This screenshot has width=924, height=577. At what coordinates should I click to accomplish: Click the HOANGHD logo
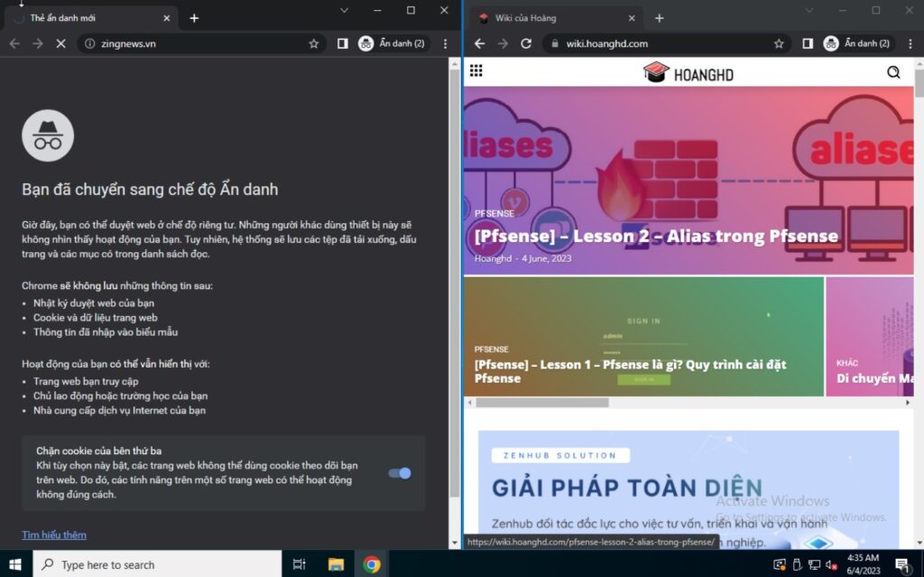(688, 73)
